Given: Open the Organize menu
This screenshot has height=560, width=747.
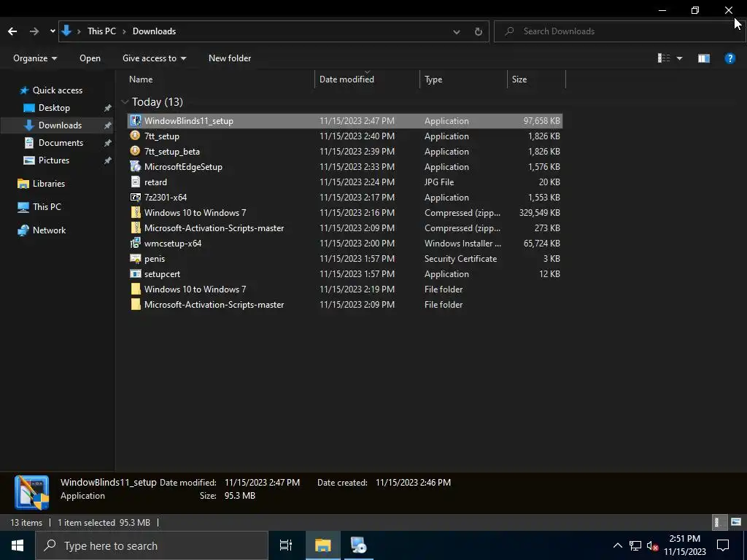Looking at the screenshot, I should coord(35,58).
